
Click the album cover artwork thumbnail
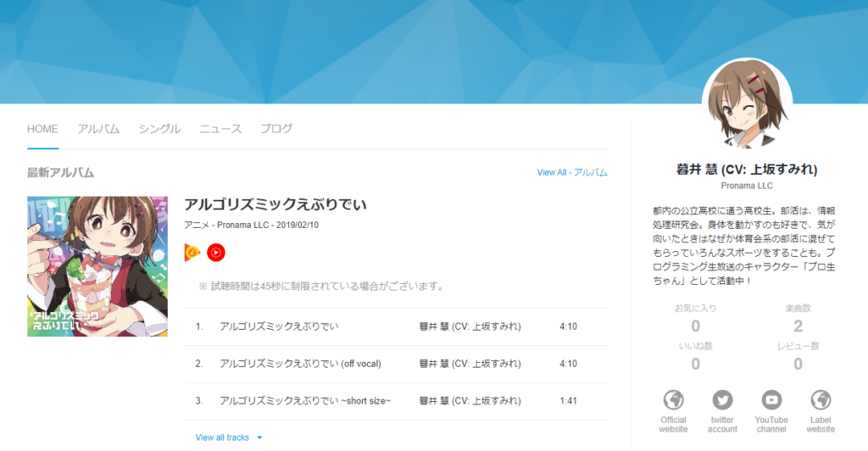(97, 266)
